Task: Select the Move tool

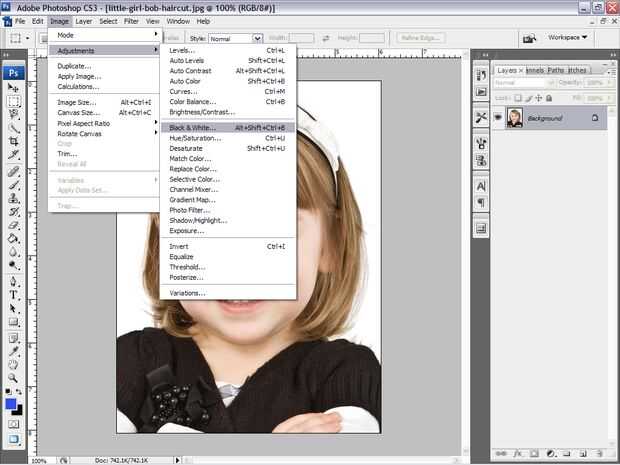Action: pos(13,88)
